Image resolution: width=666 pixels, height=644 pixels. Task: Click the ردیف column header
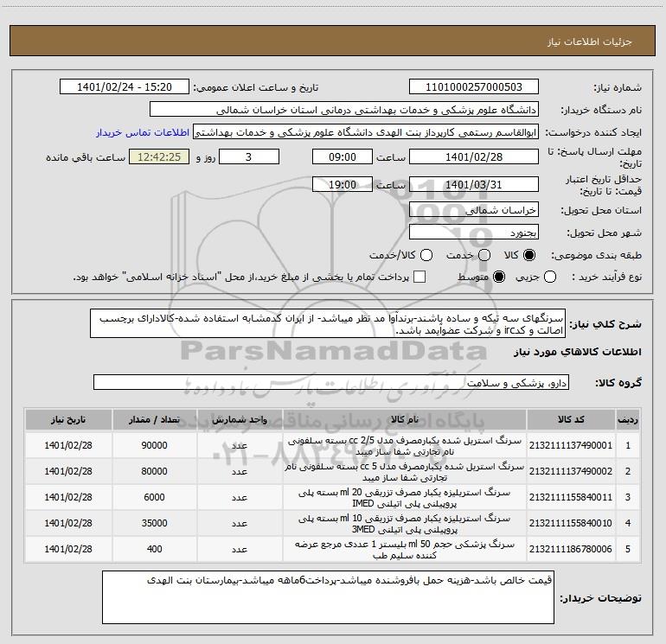(x=628, y=419)
